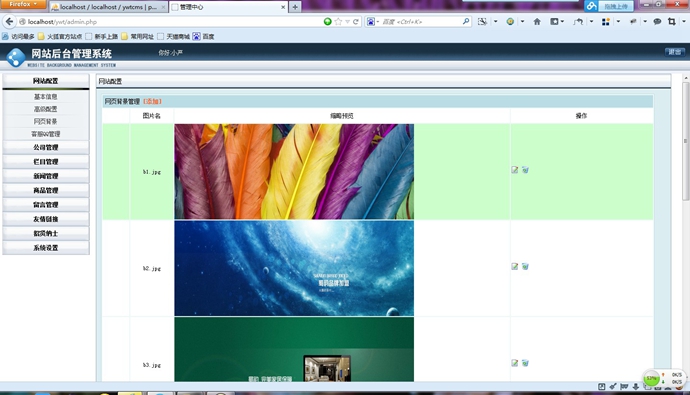690x395 pixels.
Task: Open the 火狐官方站点 bookmark folder
Action: [60, 37]
